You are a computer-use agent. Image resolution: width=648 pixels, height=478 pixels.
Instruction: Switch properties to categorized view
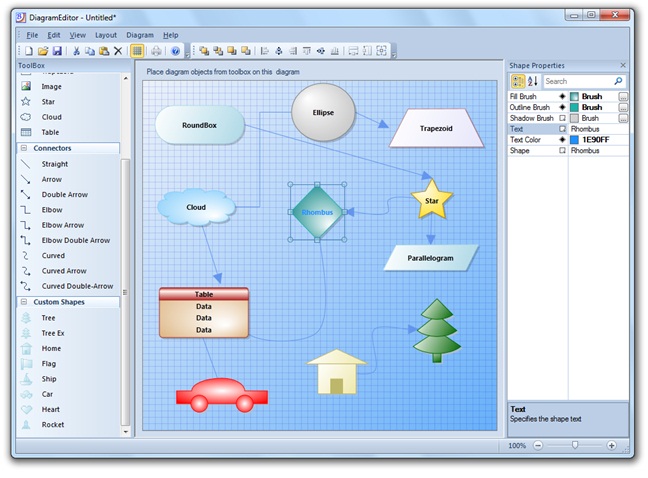coord(518,81)
